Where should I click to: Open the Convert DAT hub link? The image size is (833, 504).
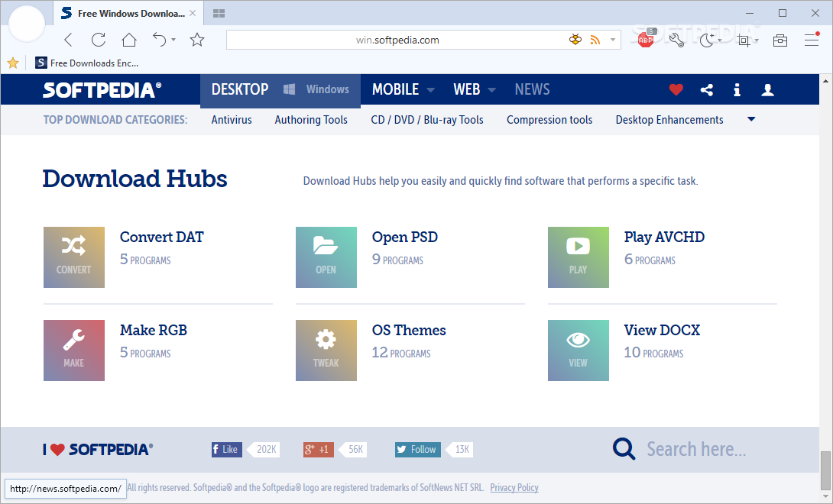[x=161, y=237]
